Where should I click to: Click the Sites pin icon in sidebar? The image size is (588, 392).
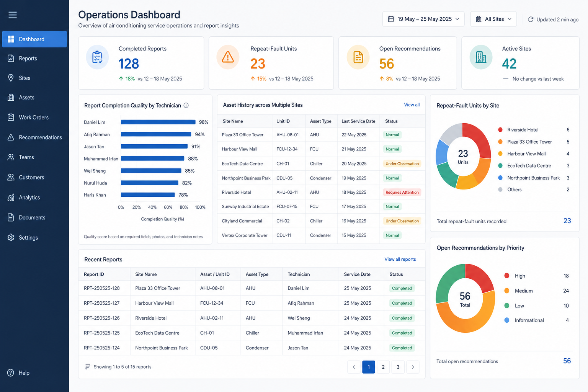tap(11, 78)
